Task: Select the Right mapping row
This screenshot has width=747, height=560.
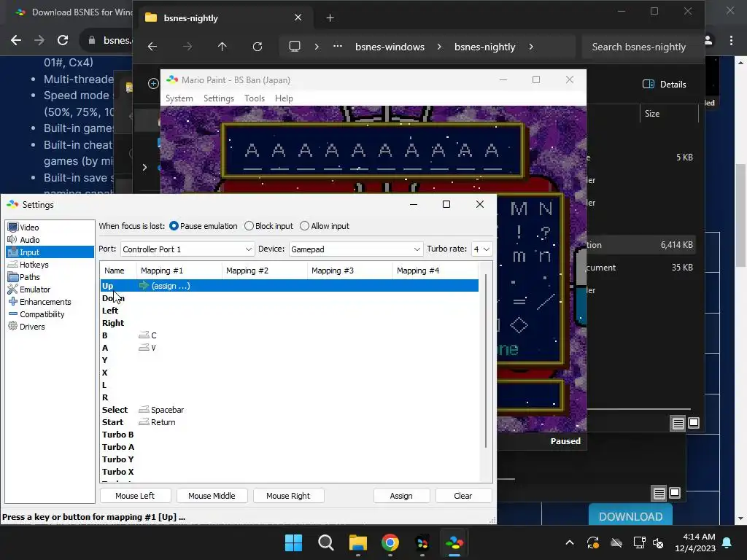Action: point(289,323)
